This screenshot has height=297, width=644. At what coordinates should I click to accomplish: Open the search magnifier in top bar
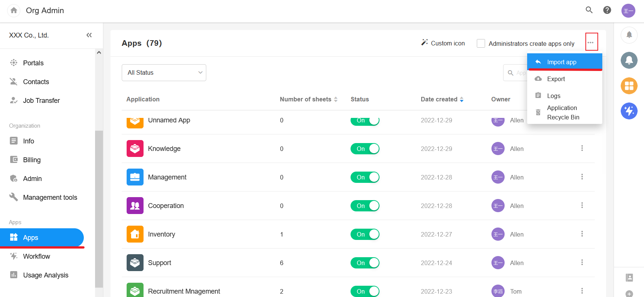[x=589, y=10]
